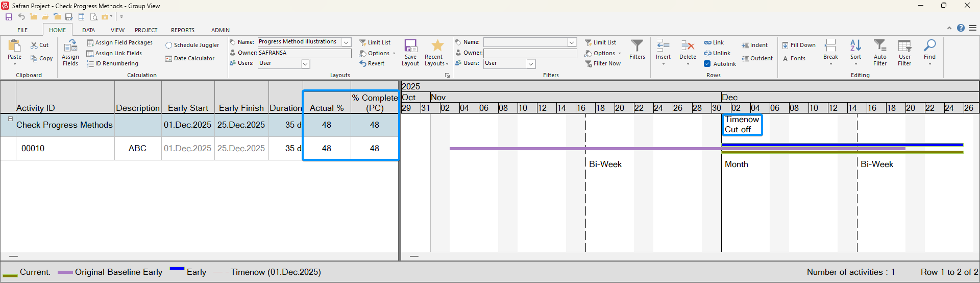Open Recent Layouts star icon

click(x=437, y=46)
